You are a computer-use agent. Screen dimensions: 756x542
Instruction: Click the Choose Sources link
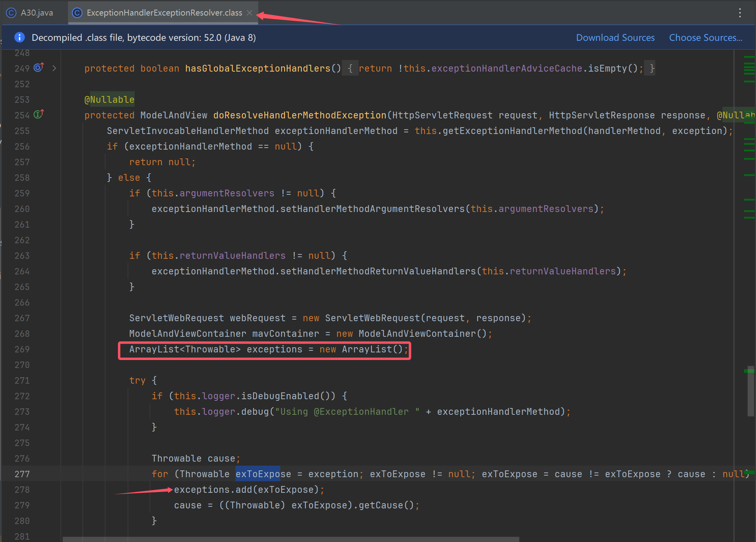[706, 38]
